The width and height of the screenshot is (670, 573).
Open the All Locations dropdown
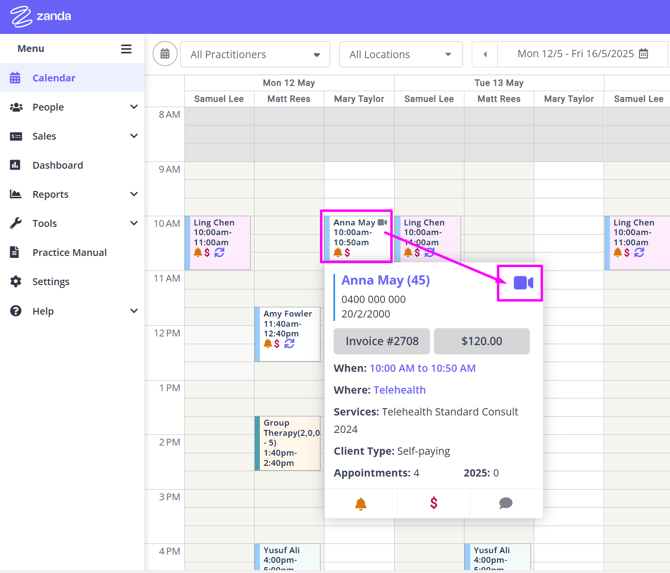(x=400, y=54)
